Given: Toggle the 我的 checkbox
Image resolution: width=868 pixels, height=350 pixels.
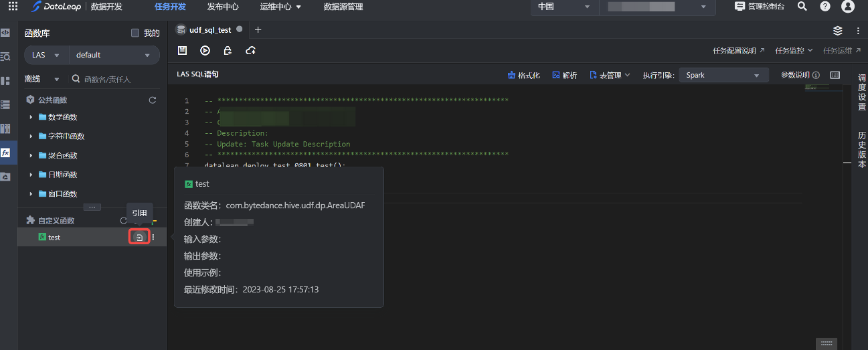Looking at the screenshot, I should click(135, 33).
